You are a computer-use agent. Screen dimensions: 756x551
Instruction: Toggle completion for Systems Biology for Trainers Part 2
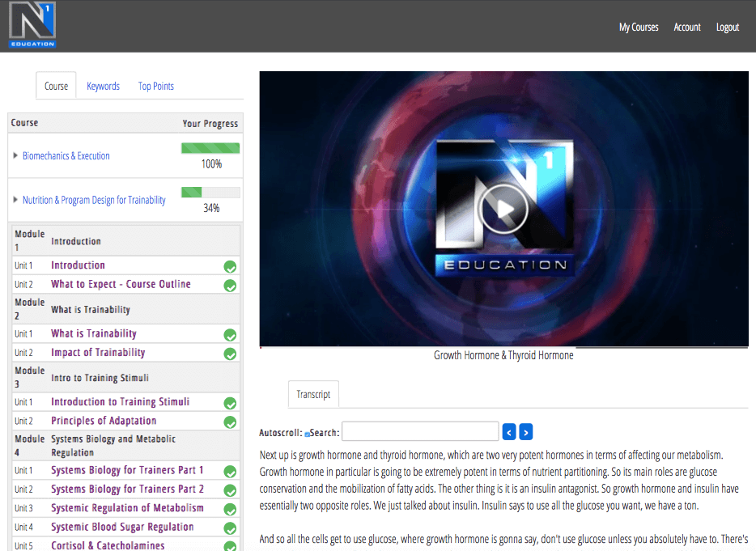click(230, 489)
